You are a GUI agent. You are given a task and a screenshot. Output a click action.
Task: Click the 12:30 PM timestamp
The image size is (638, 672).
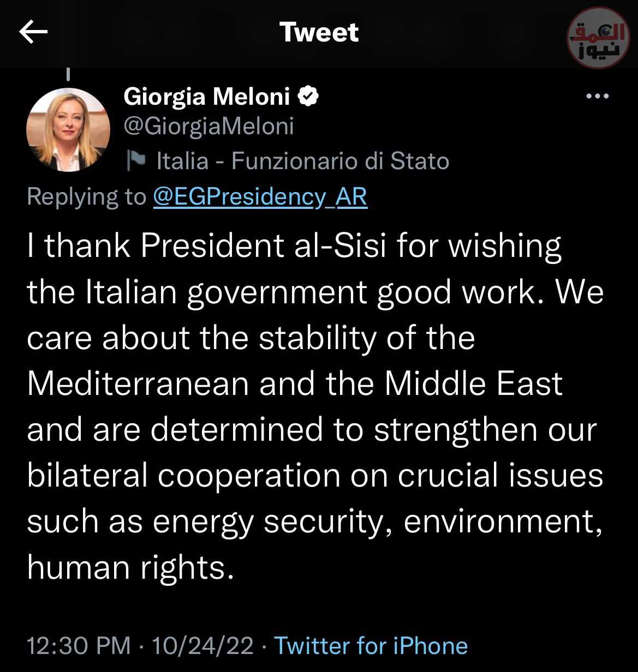pos(79,646)
